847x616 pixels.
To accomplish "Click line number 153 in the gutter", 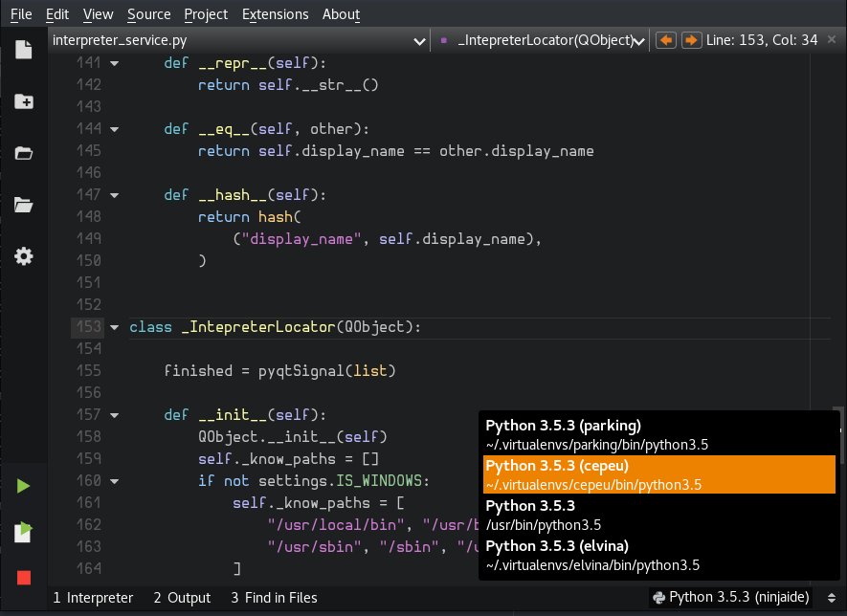I will (88, 326).
